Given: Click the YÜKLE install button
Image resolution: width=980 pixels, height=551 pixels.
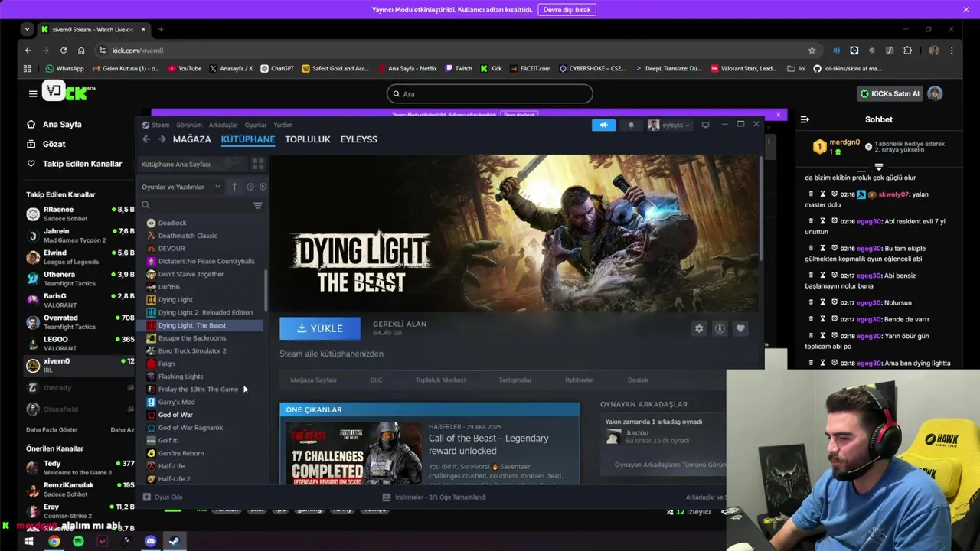Looking at the screenshot, I should point(320,328).
